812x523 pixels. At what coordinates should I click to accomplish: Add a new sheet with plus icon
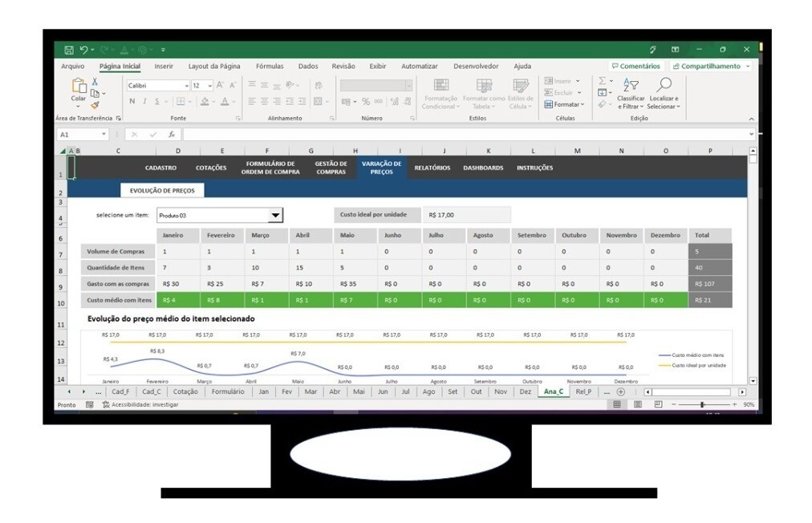(x=620, y=391)
